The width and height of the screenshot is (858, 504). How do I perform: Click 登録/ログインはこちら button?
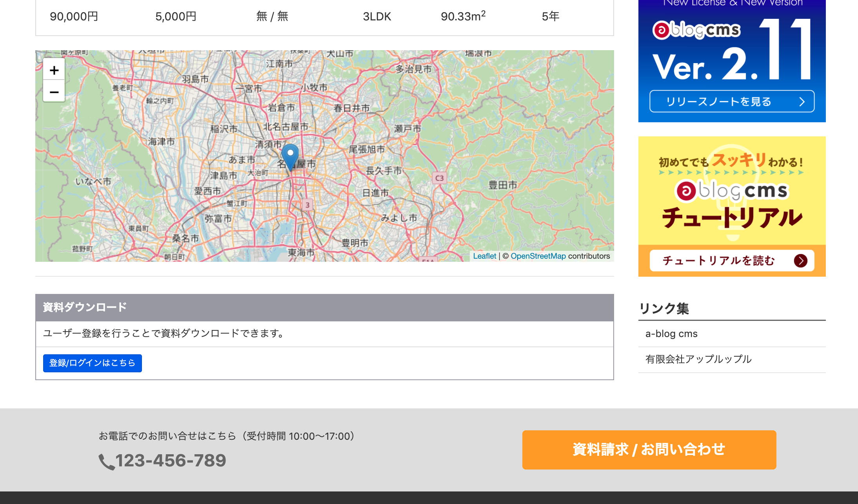(93, 363)
